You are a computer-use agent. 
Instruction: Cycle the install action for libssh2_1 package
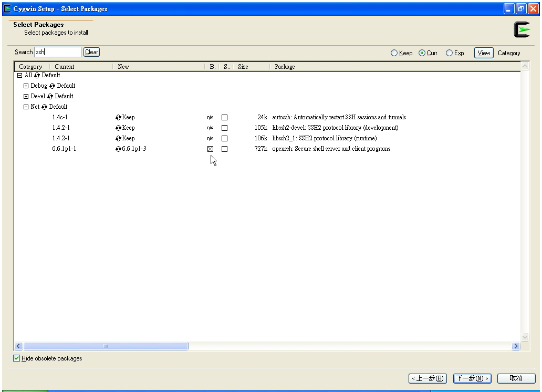pyautogui.click(x=118, y=138)
